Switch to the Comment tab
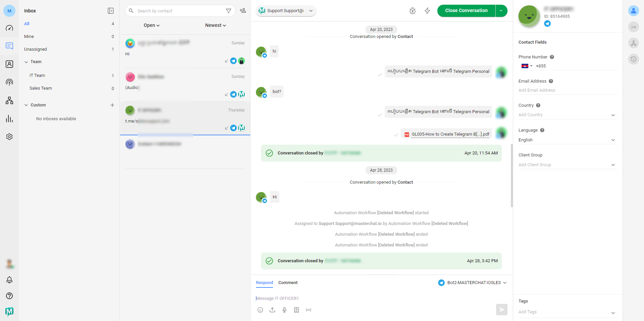The width and height of the screenshot is (644, 321). pos(288,283)
